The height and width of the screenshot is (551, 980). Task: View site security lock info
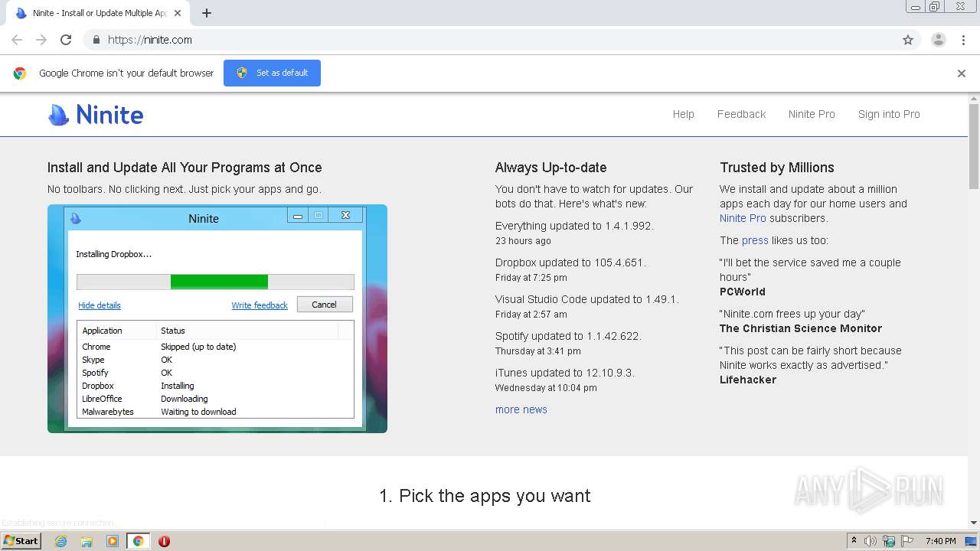(x=96, y=40)
